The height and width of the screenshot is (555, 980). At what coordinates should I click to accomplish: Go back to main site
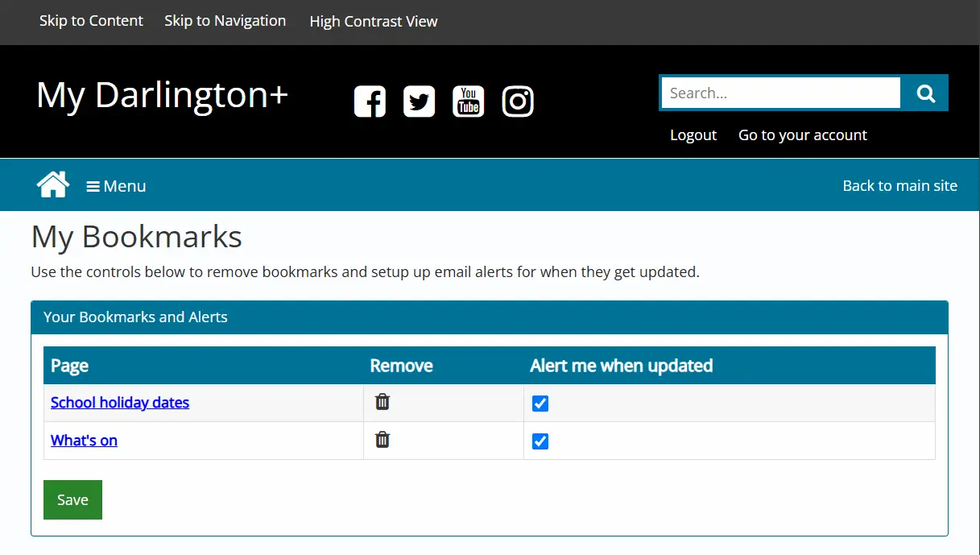(x=900, y=186)
